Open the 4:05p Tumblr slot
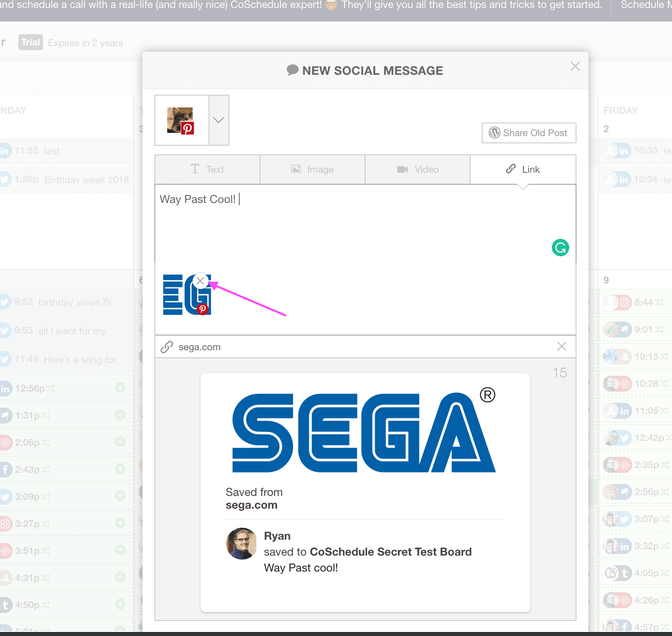This screenshot has width=672, height=636. tap(635, 573)
